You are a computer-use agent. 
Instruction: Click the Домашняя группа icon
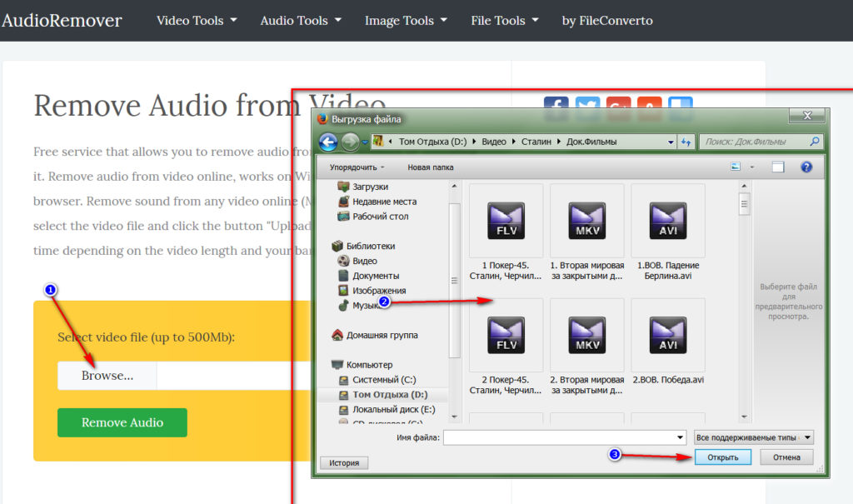tap(337, 335)
